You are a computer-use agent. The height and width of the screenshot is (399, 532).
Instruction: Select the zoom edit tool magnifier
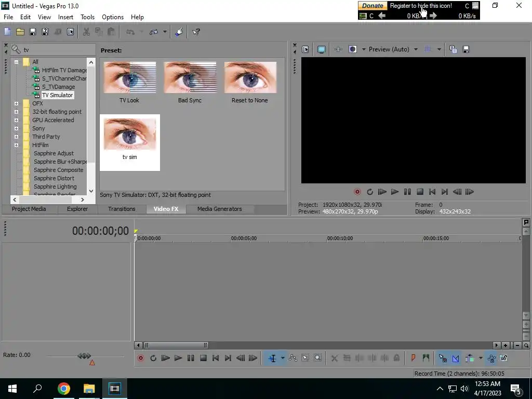(x=317, y=358)
